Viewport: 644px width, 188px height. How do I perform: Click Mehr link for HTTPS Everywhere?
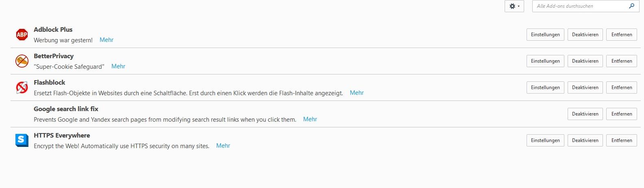(x=223, y=146)
